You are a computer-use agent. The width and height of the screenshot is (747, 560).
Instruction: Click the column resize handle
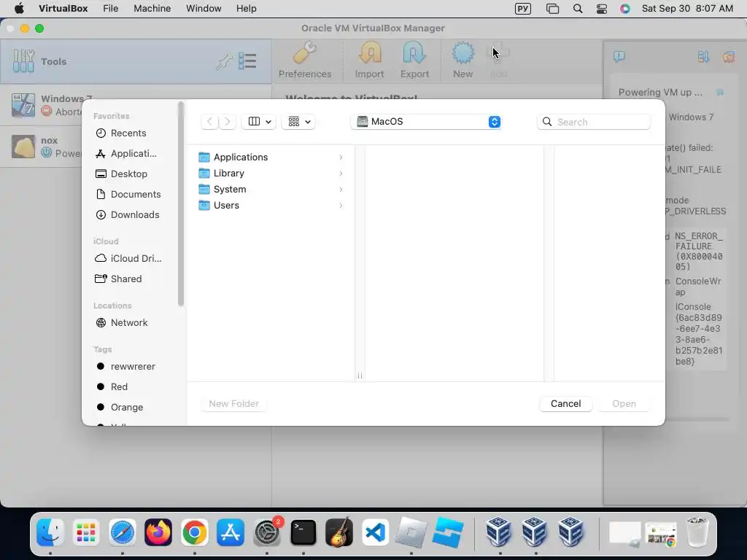point(360,376)
